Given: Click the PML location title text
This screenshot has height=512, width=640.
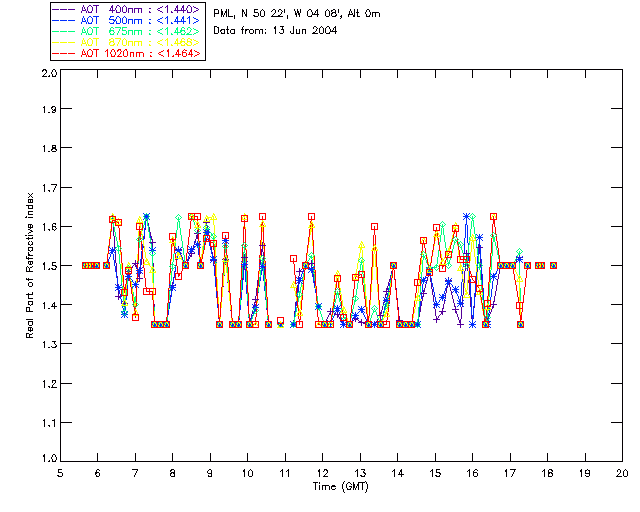Looking at the screenshot, I should tap(297, 14).
